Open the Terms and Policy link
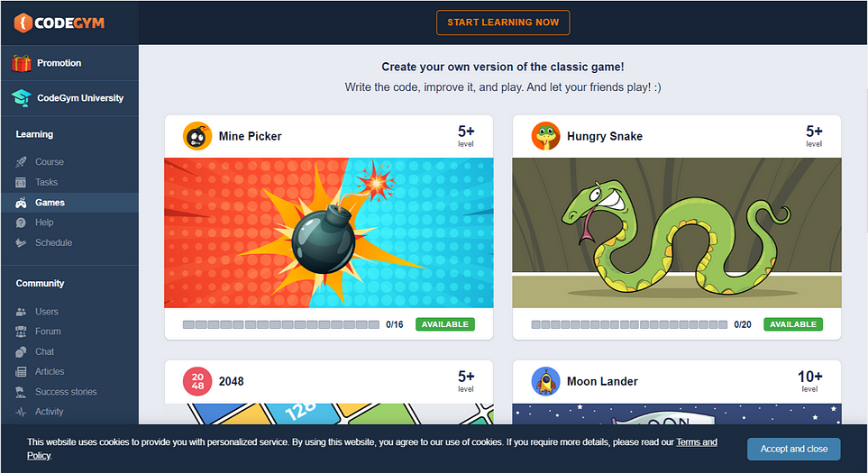868x473 pixels. tap(697, 442)
